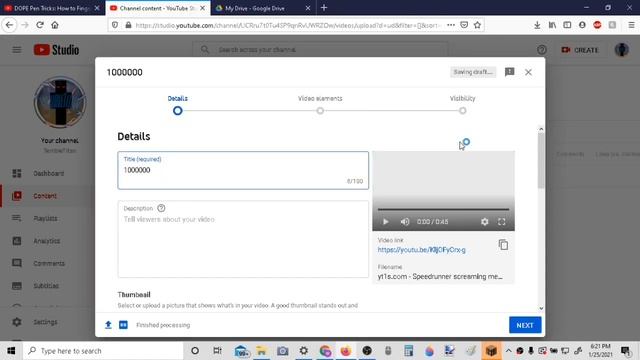Click the Title input field
640x360 pixels.
[x=243, y=170]
